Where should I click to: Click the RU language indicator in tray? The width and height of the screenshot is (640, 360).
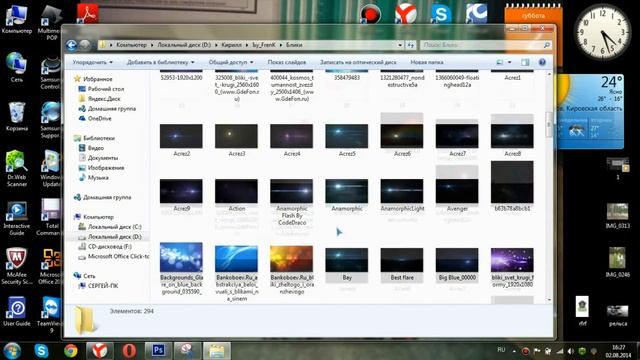501,350
